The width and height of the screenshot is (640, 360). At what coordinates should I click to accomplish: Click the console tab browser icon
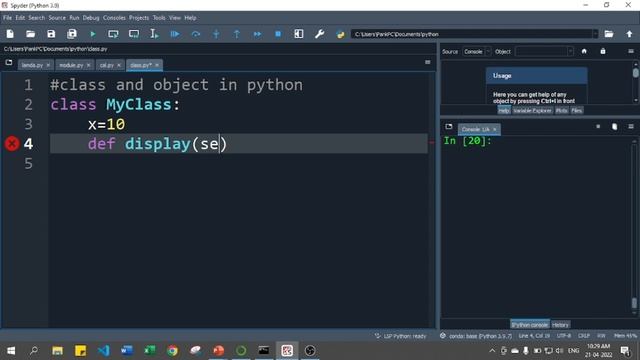click(449, 127)
